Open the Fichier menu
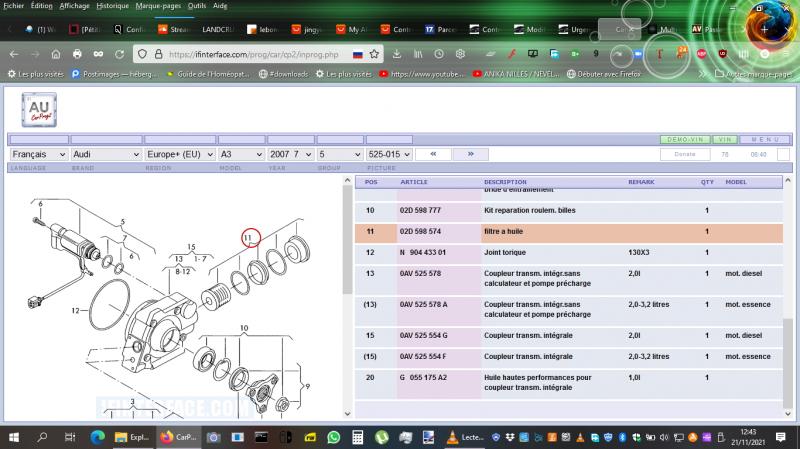This screenshot has height=449, width=800. tap(14, 6)
